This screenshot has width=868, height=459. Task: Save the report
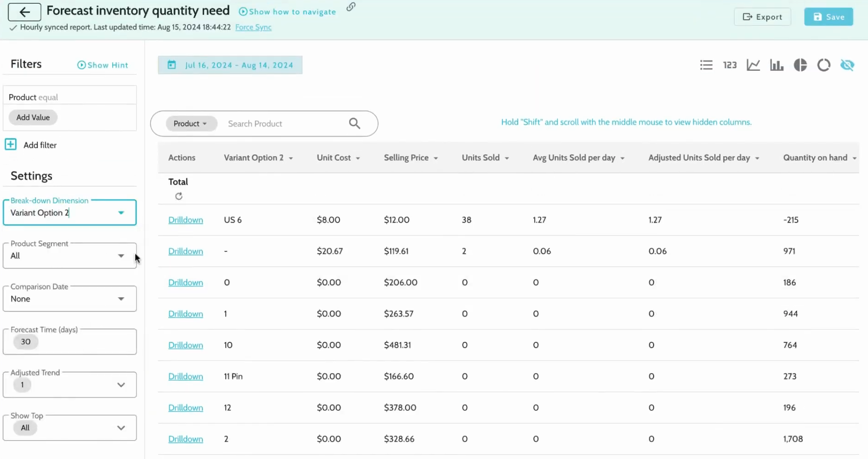[828, 17]
